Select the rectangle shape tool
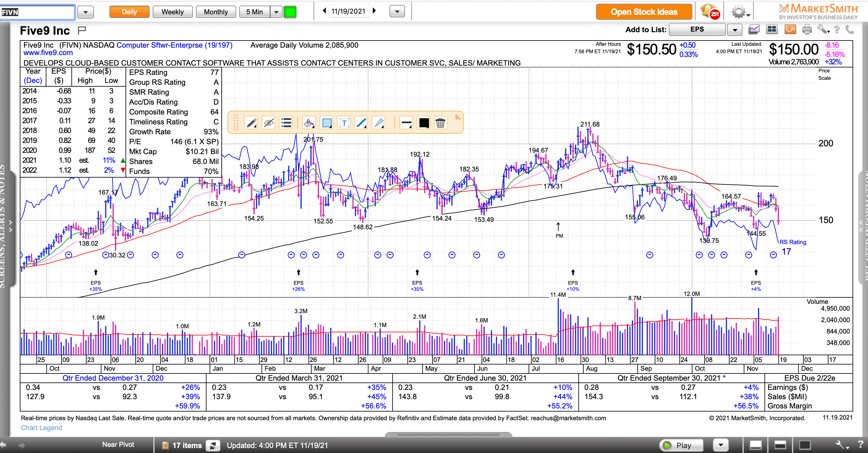868x453 pixels. [326, 123]
